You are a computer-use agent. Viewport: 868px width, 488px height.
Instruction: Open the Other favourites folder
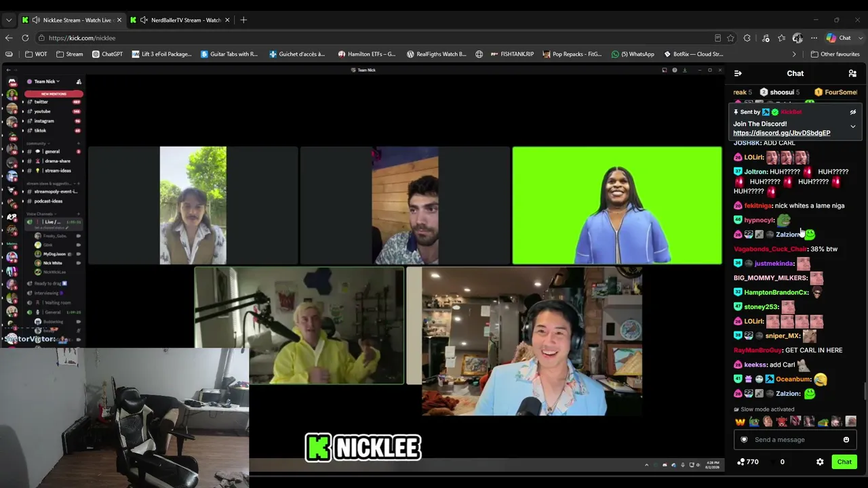coord(835,54)
